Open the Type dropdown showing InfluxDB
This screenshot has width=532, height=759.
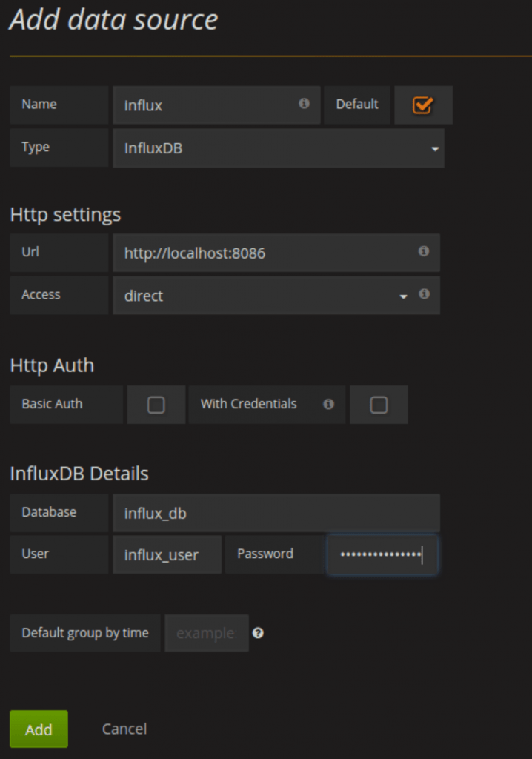[x=279, y=148]
